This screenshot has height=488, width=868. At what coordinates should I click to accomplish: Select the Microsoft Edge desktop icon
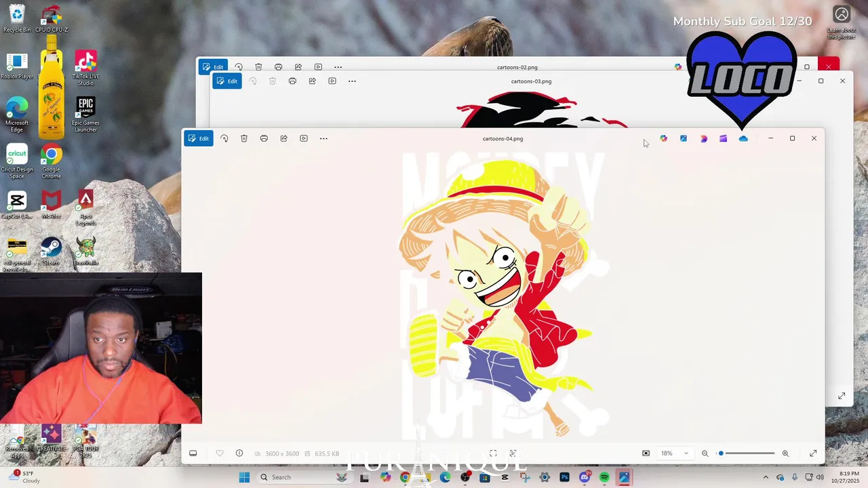click(17, 115)
